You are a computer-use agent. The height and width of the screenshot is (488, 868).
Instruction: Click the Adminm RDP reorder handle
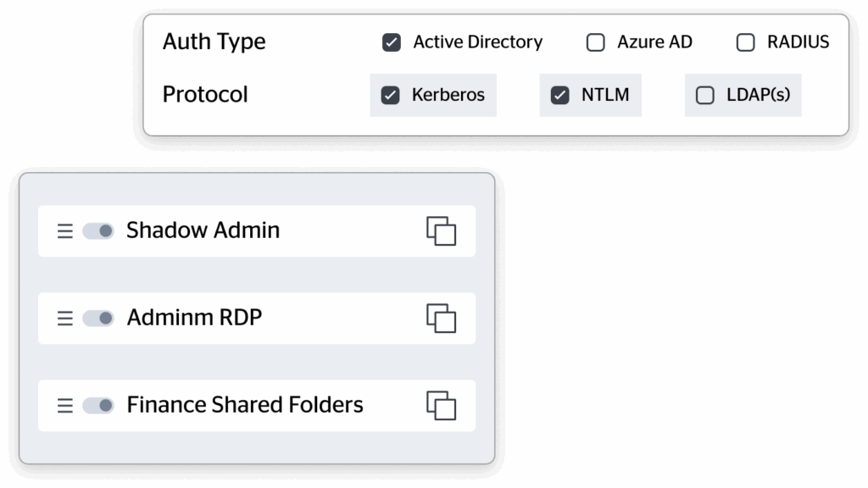point(65,319)
